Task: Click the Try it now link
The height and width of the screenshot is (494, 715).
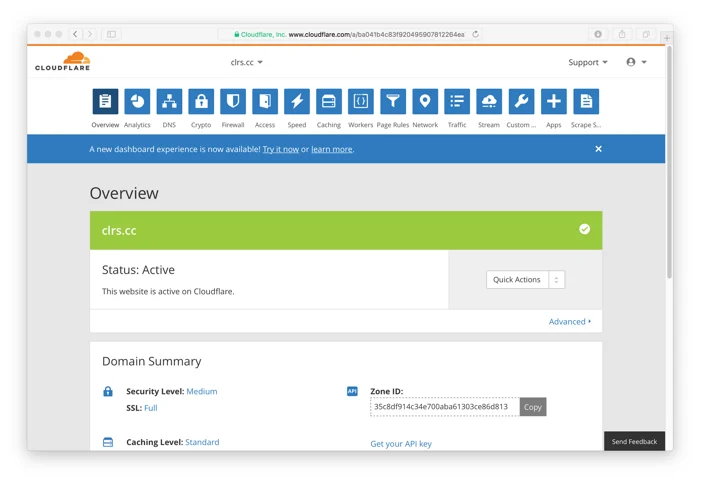Action: coord(280,149)
